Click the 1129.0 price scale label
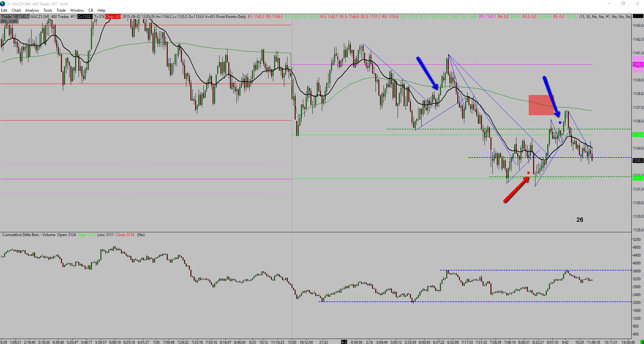This screenshot has width=644, height=344. tap(638, 216)
